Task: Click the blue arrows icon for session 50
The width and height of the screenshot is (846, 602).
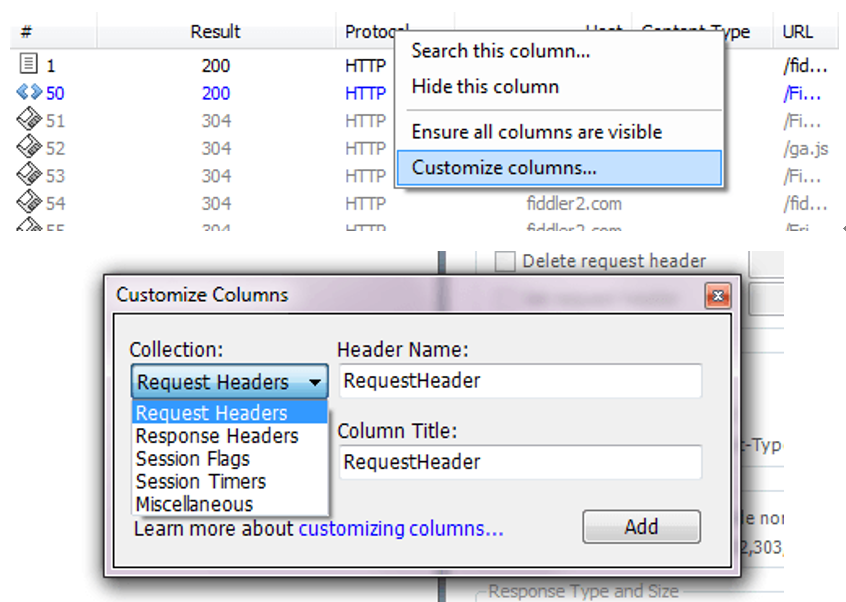Action: point(29,92)
